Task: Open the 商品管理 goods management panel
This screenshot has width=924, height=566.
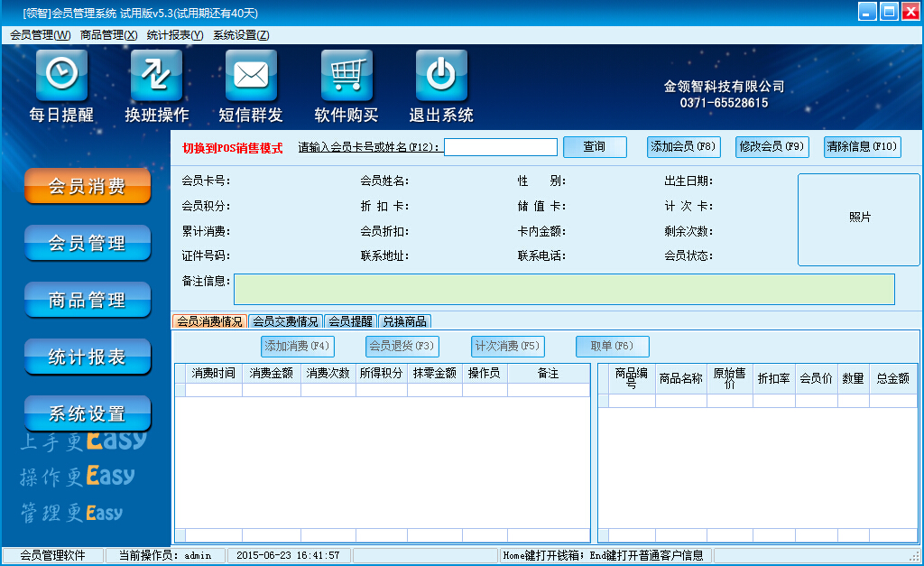Action: coord(87,299)
